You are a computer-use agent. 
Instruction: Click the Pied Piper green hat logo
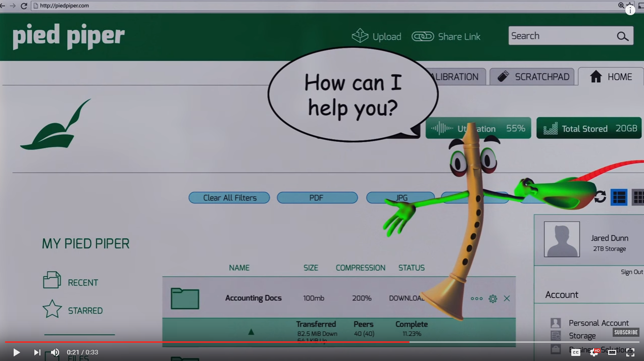pos(56,125)
